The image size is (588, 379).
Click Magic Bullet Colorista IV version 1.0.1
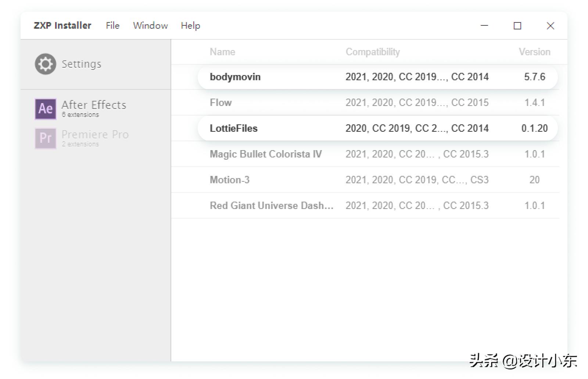point(534,154)
